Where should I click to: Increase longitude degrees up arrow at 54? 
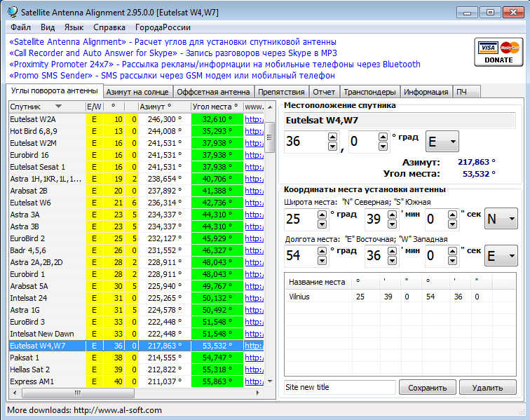click(x=322, y=251)
